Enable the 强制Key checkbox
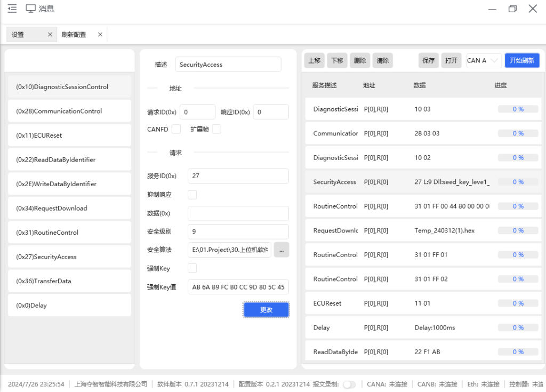This screenshot has height=392, width=546. click(192, 268)
